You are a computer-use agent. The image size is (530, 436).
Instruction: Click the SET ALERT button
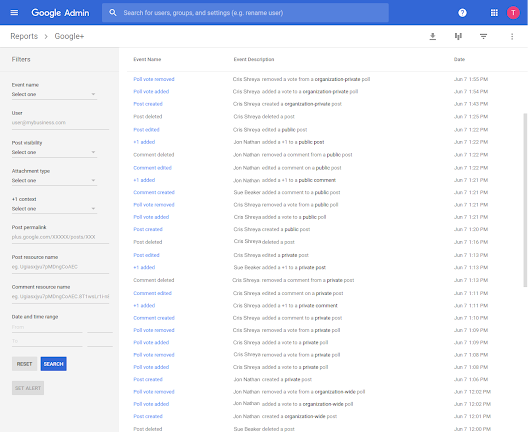pyautogui.click(x=28, y=388)
